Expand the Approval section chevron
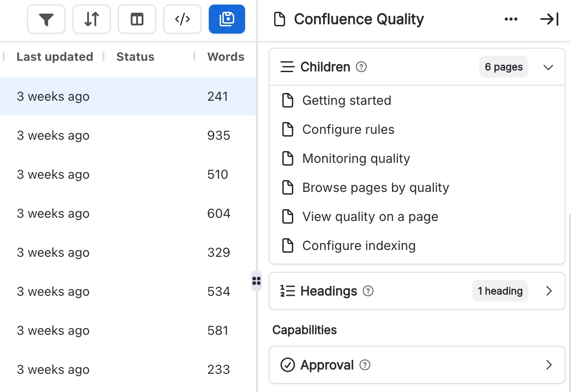571x392 pixels. click(549, 365)
